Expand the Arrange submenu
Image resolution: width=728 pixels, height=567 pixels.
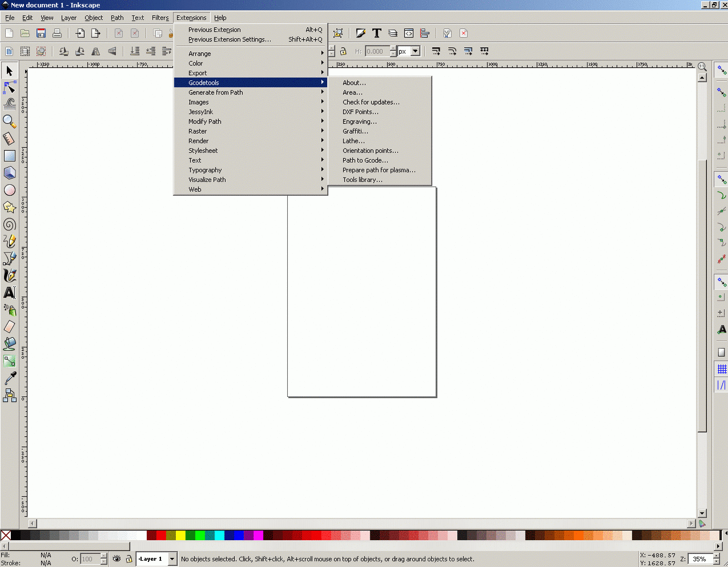coord(250,53)
